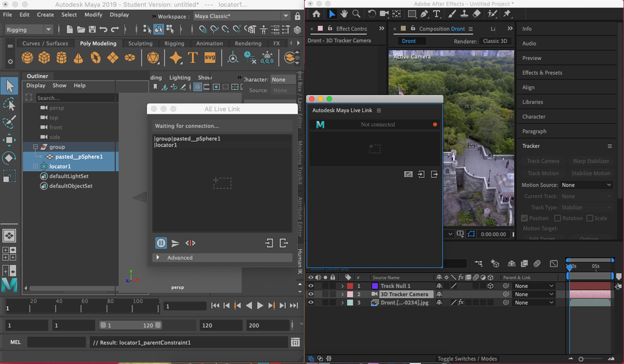Click the SVG import shelf icon in Maya
Viewport: 624px width, 364px height.
click(x=210, y=57)
